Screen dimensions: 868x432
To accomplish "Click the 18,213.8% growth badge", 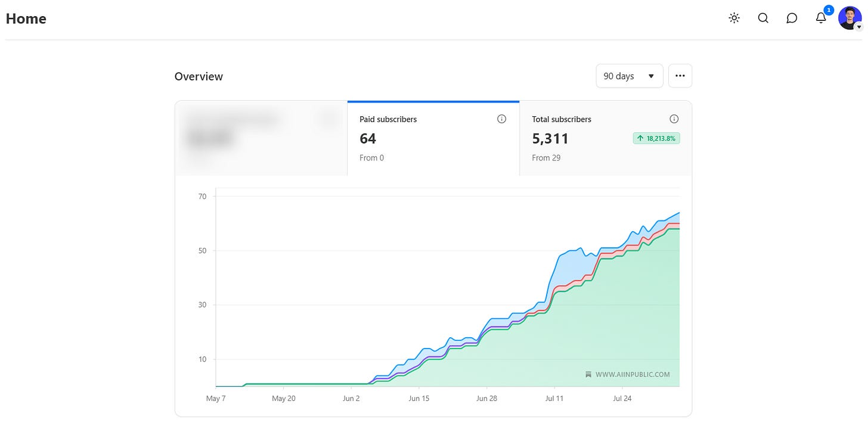I will [x=656, y=138].
